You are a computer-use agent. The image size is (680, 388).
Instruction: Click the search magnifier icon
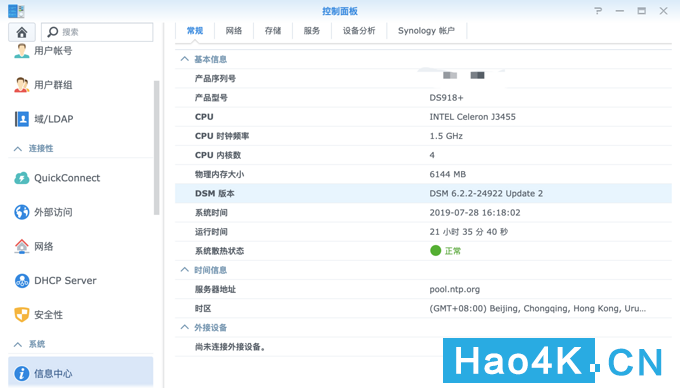(53, 32)
